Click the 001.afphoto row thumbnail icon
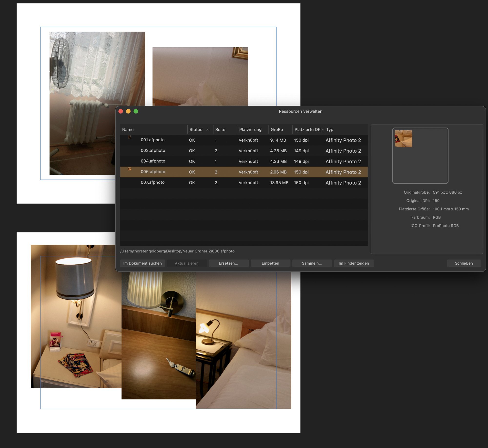Screen dimensions: 488x448 (130, 137)
